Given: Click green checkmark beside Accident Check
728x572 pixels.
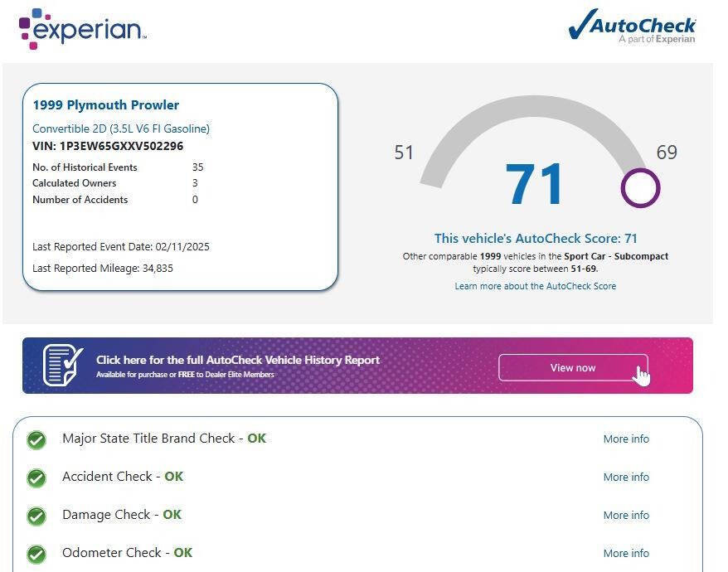Looking at the screenshot, I should 36,477.
